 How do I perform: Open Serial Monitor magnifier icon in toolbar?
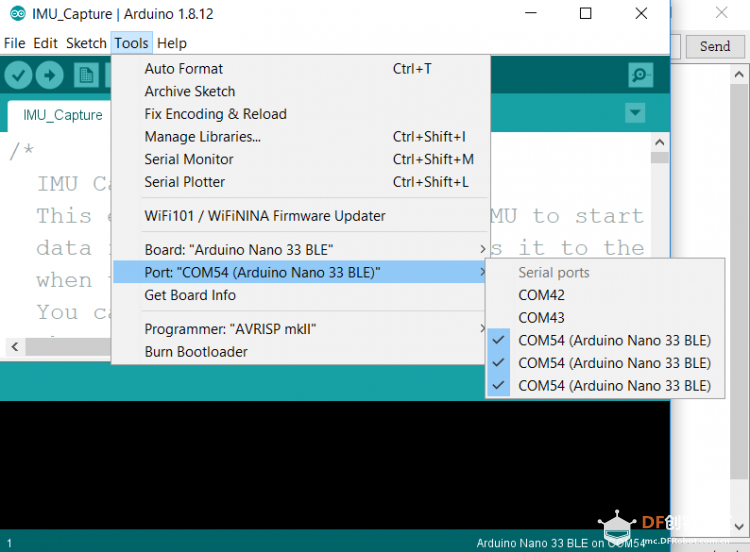(640, 75)
